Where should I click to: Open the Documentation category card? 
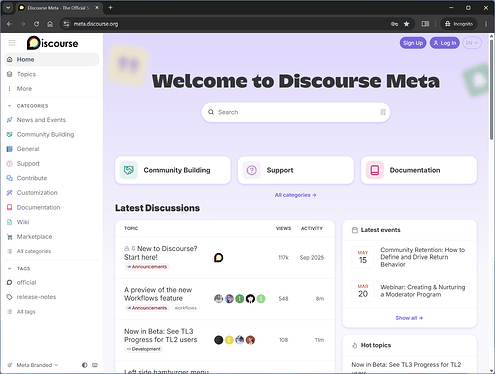pyautogui.click(x=419, y=170)
